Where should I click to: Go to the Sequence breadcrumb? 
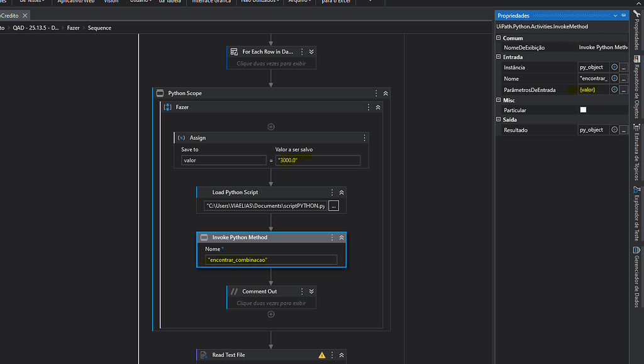(99, 28)
